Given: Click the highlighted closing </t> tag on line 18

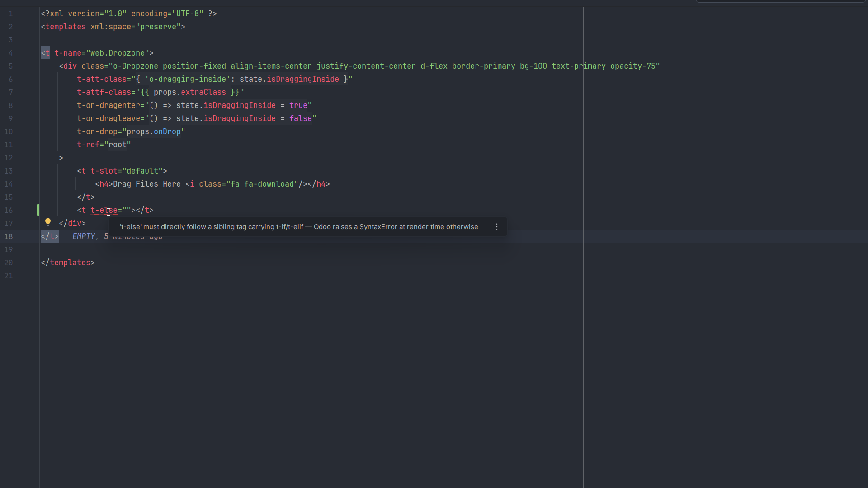Looking at the screenshot, I should coord(50,236).
